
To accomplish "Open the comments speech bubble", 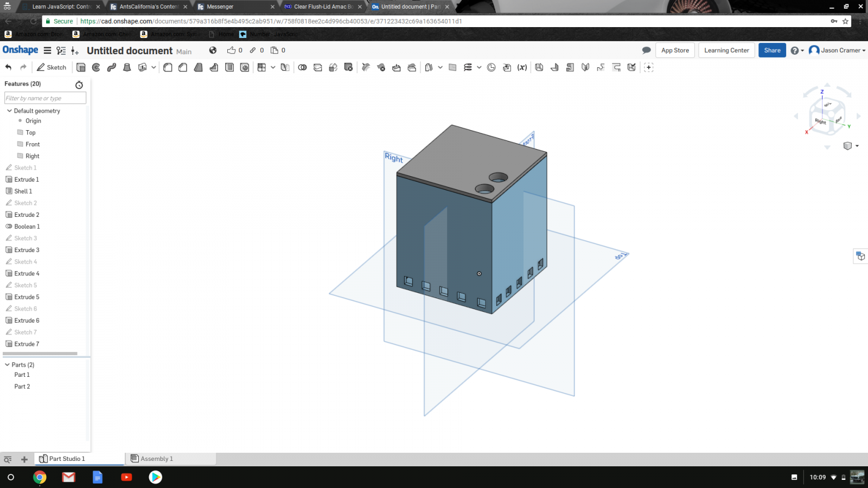I will [x=646, y=50].
